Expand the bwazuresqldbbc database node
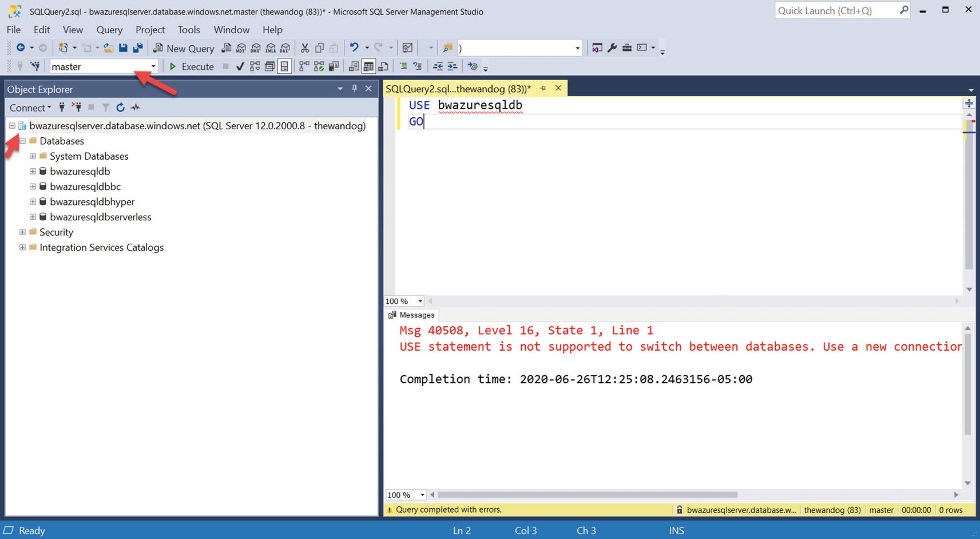This screenshot has width=980, height=539. coord(33,187)
